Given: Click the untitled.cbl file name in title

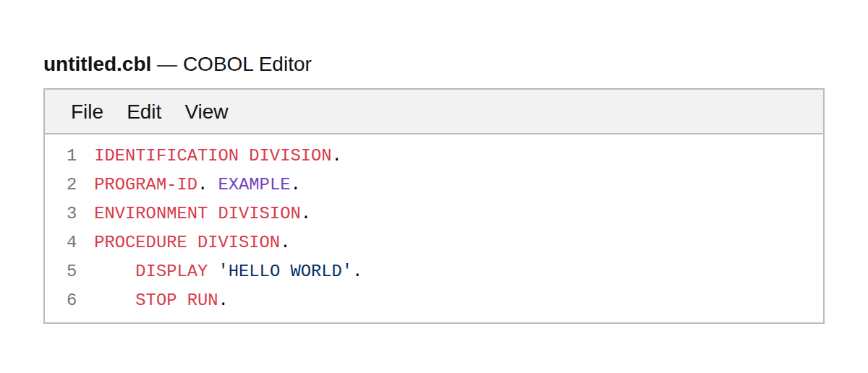Looking at the screenshot, I should 98,64.
